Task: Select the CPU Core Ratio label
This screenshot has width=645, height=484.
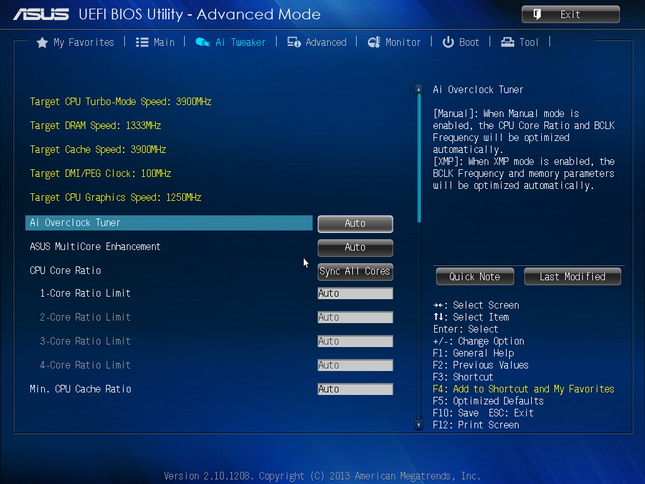Action: coord(65,271)
